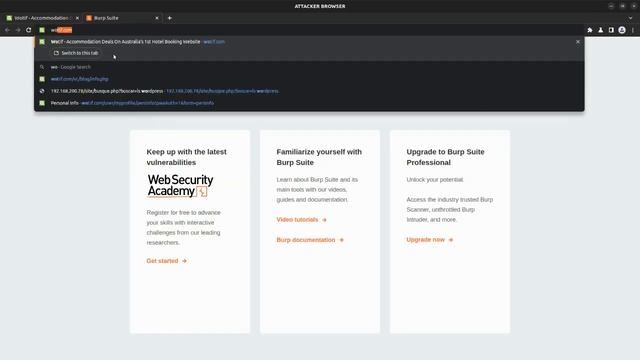This screenshot has height=360, width=640.
Task: Switch to the Wotif Accommodation tab
Action: point(41,18)
